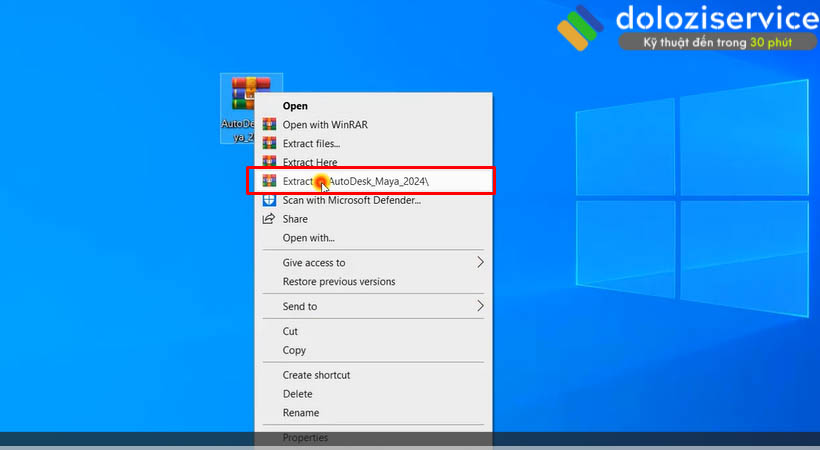Select Copy from the context menu
The height and width of the screenshot is (450, 820).
tap(294, 350)
